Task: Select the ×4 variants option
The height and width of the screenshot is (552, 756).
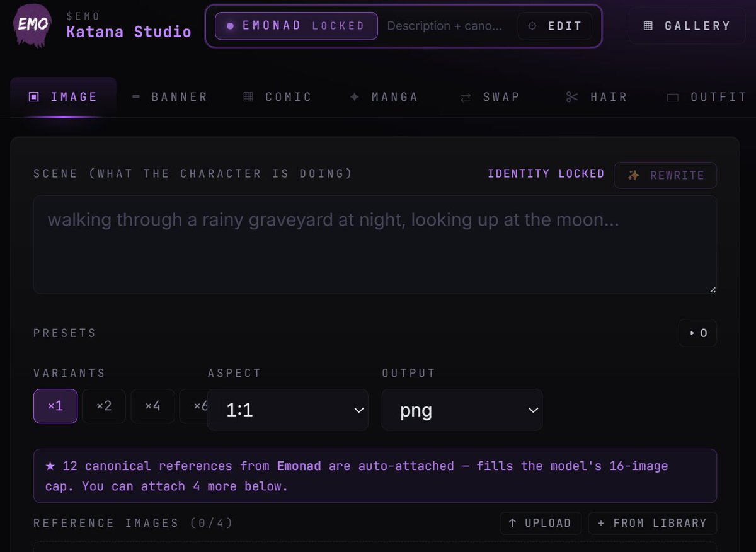Action: [152, 406]
